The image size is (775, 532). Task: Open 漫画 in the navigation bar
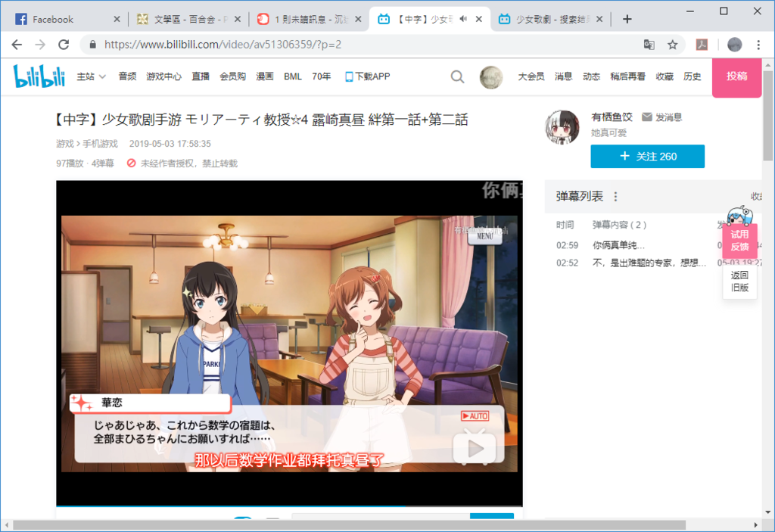click(264, 76)
